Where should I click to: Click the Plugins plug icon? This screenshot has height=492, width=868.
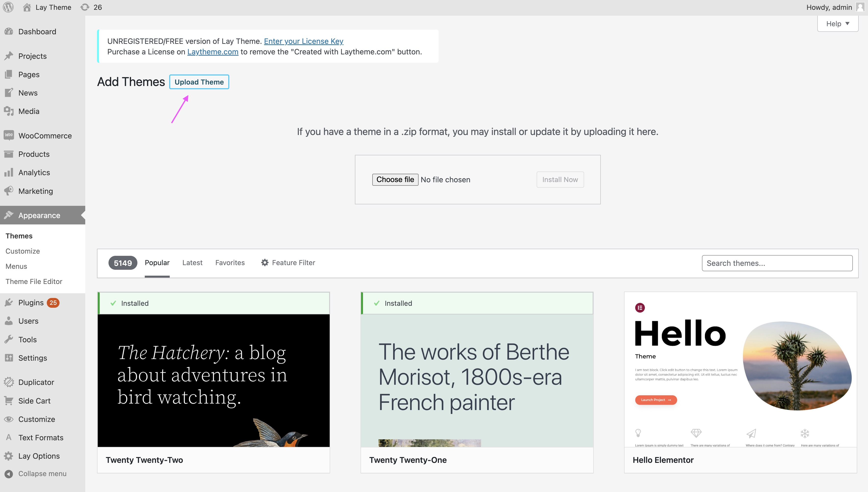click(9, 302)
